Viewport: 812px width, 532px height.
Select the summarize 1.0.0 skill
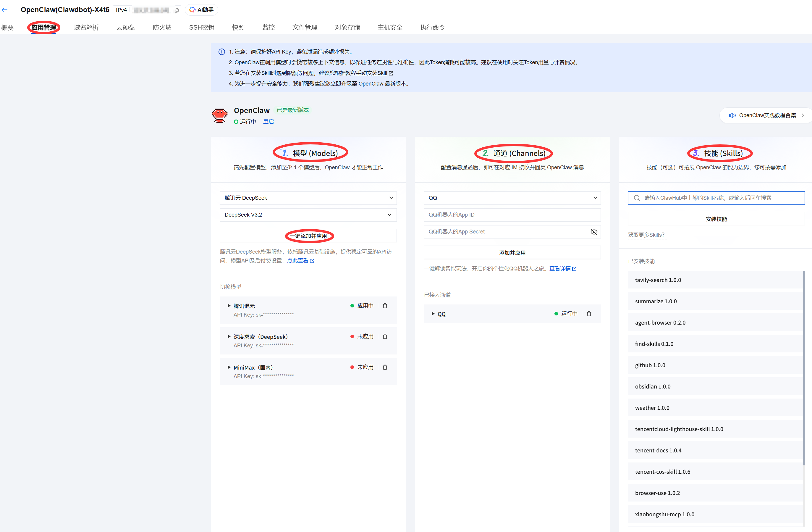coord(715,301)
